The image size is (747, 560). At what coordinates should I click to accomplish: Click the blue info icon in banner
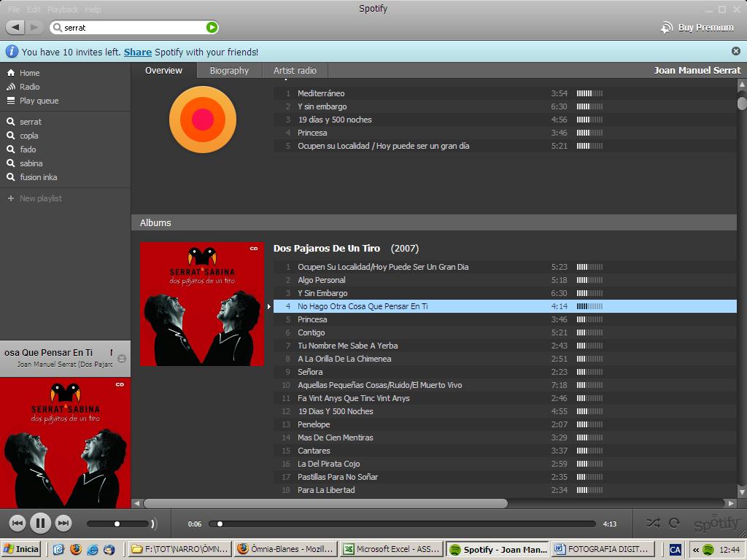point(12,52)
